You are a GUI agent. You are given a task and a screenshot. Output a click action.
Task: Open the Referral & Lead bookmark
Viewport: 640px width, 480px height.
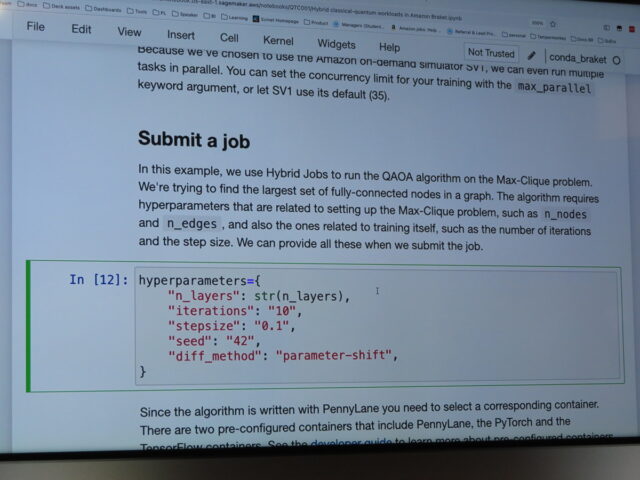[x=472, y=32]
